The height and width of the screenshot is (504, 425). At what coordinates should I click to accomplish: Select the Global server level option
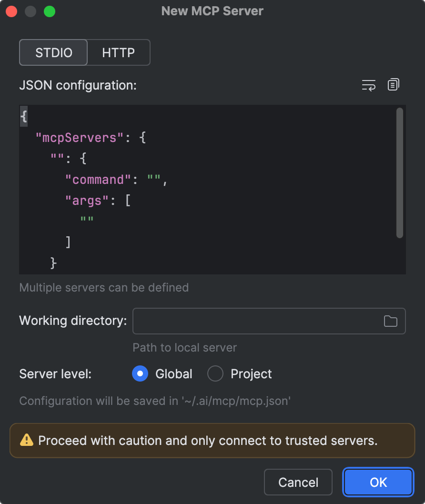click(x=140, y=373)
